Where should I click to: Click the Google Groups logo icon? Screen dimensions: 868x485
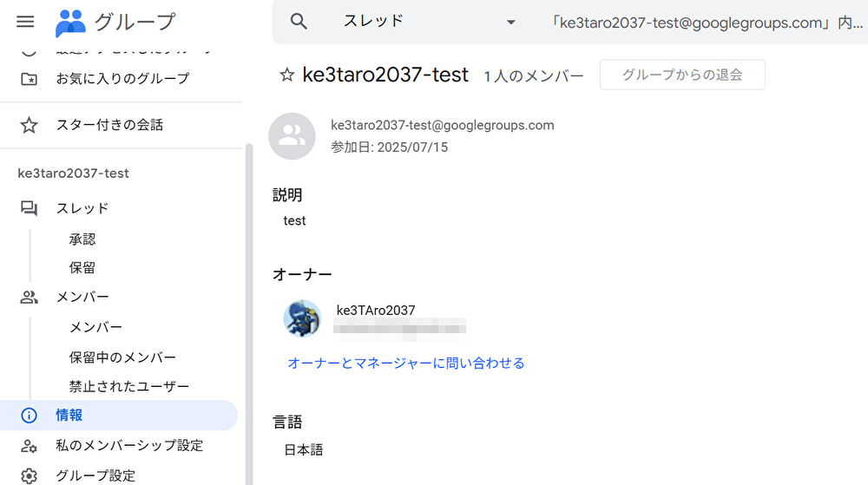click(70, 23)
